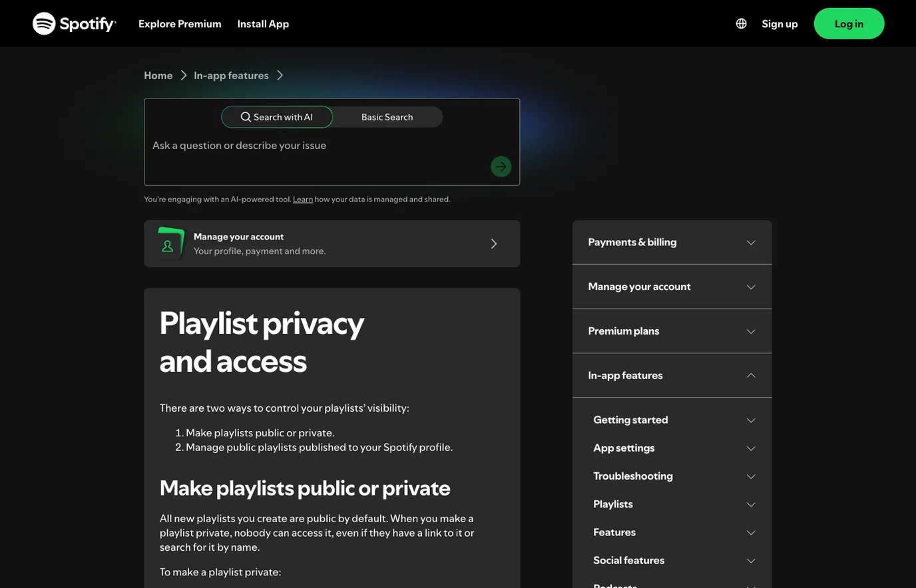This screenshot has height=588, width=916.
Task: Open the language globe icon
Action: (x=741, y=23)
